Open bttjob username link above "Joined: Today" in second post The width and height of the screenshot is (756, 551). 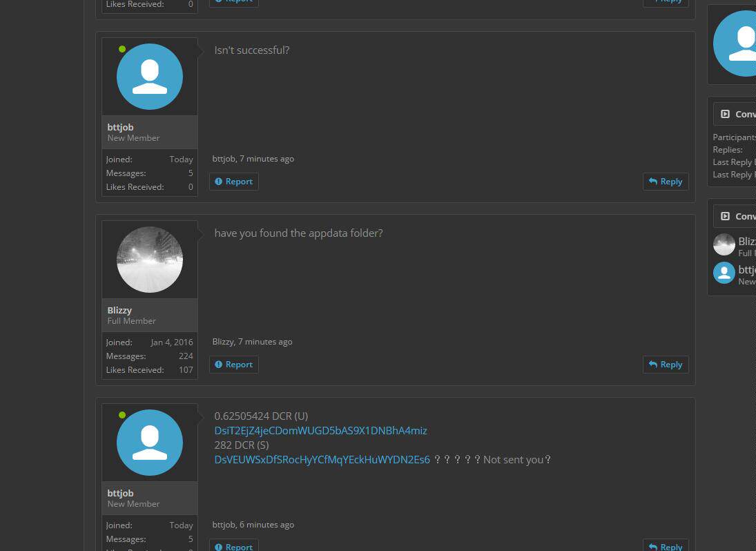pos(120,127)
